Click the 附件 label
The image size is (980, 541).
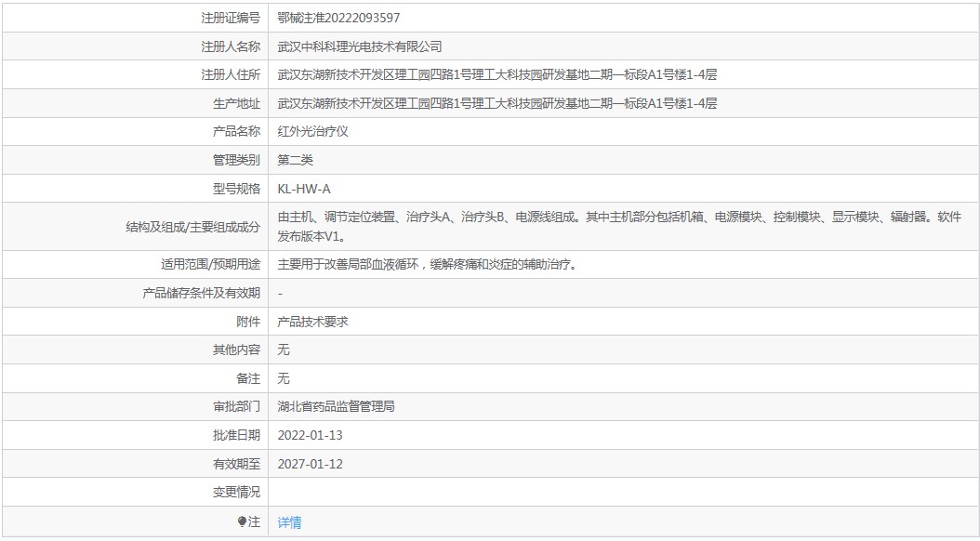(x=248, y=322)
